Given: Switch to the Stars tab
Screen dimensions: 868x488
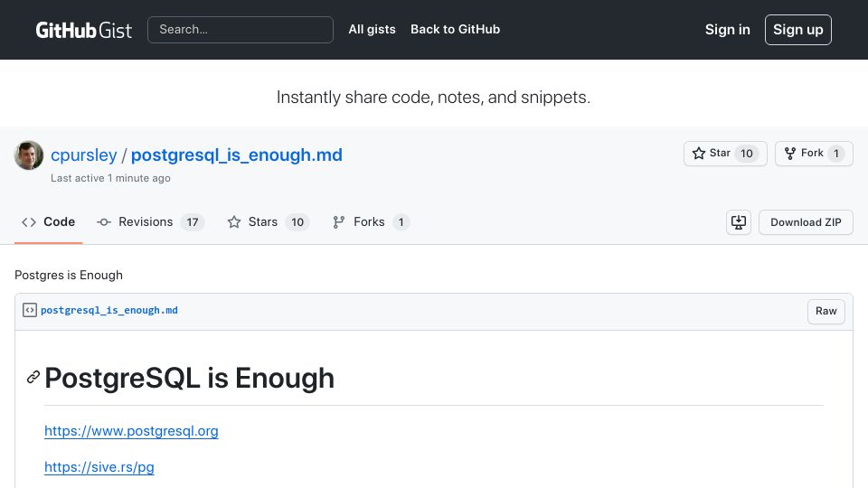Looking at the screenshot, I should click(x=268, y=222).
